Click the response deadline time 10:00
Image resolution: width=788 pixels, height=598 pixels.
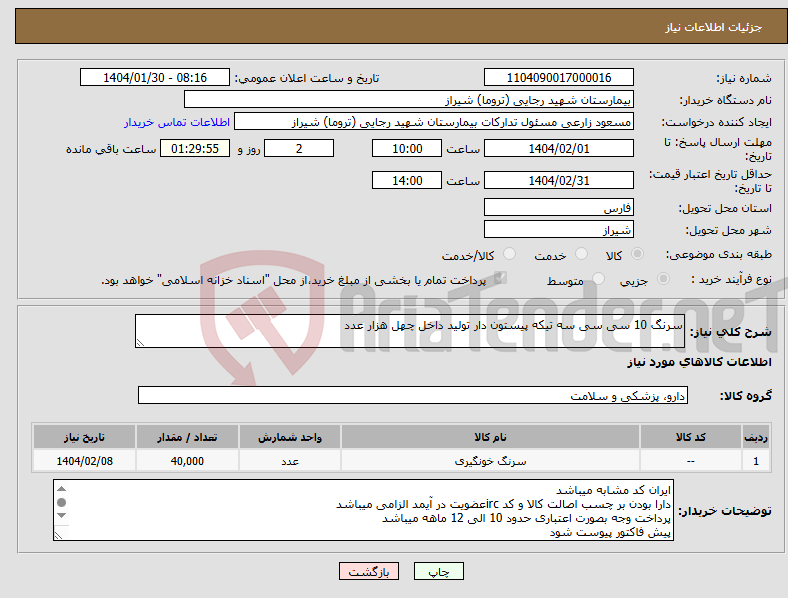(407, 149)
